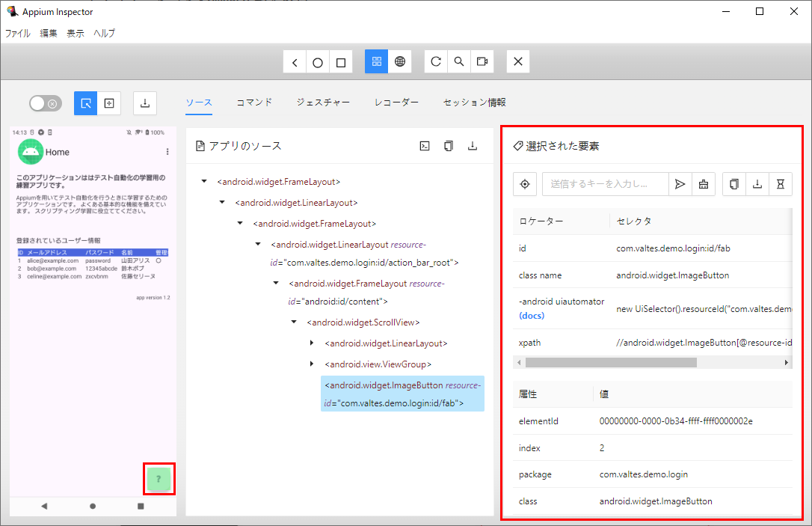Image resolution: width=812 pixels, height=526 pixels.
Task: Expand the inner android.widget.LinearLayout node
Action: [313, 343]
